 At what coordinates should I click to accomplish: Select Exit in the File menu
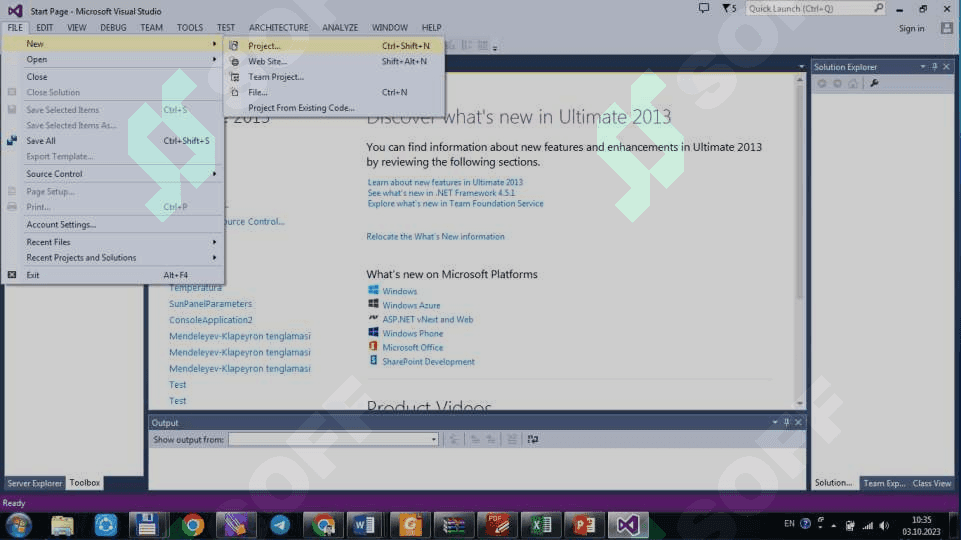(113, 275)
